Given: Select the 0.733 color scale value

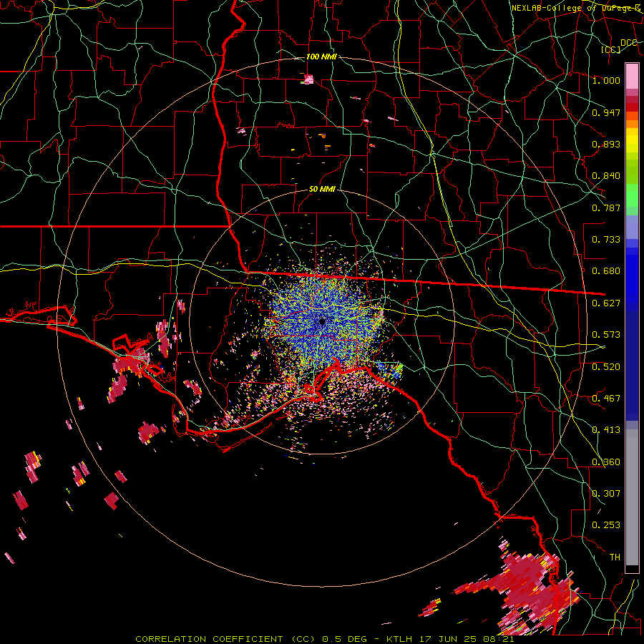Looking at the screenshot, I should 606,240.
